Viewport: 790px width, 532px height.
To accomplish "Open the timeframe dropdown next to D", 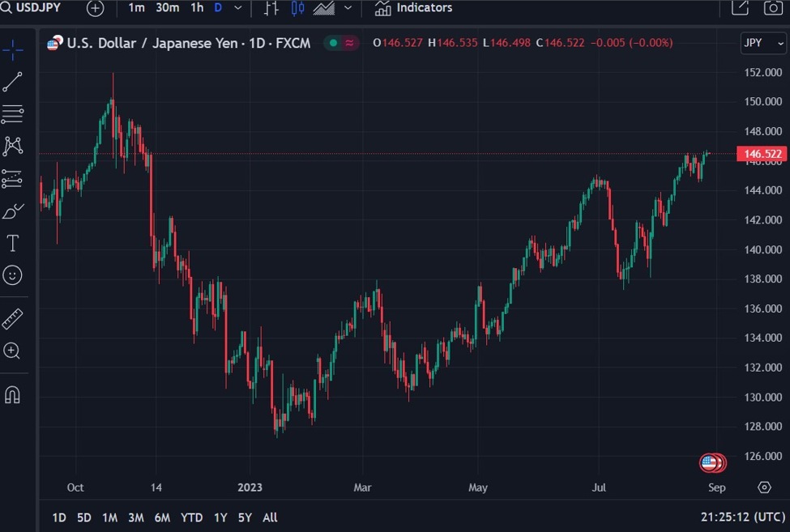I will (x=237, y=8).
